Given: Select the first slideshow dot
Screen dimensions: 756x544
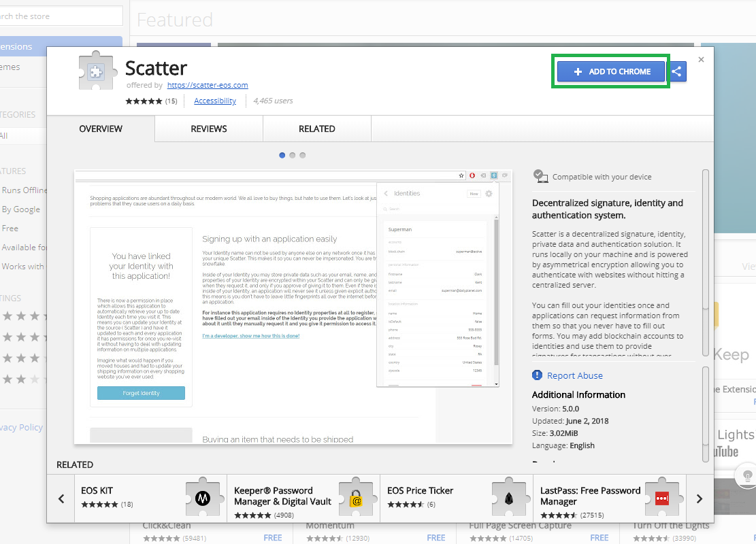Looking at the screenshot, I should (x=282, y=155).
